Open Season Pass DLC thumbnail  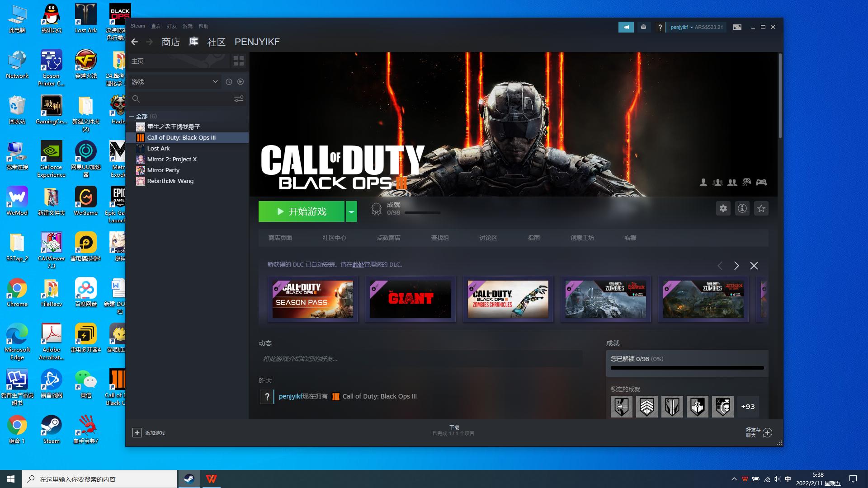pos(313,299)
